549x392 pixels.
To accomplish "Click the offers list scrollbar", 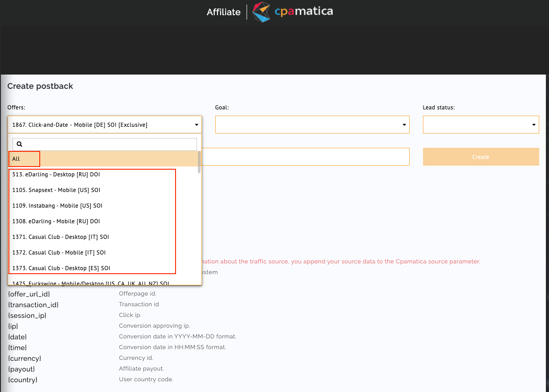I will coord(199,162).
